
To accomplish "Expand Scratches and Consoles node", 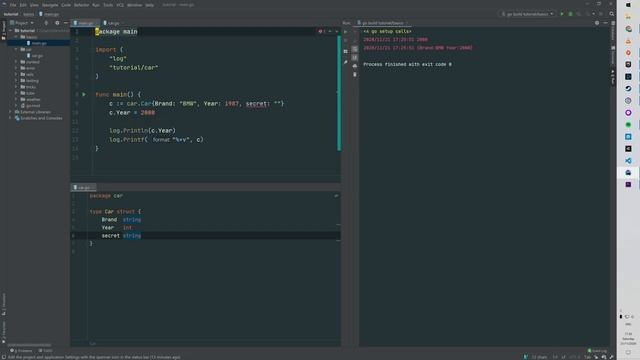I will coord(11,118).
